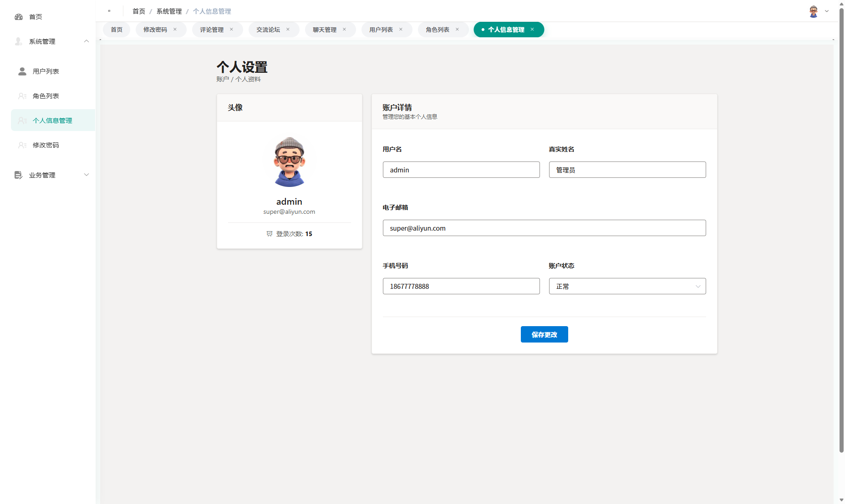The width and height of the screenshot is (845, 504).
Task: Collapse the 系统管理 menu chevron
Action: (87, 41)
